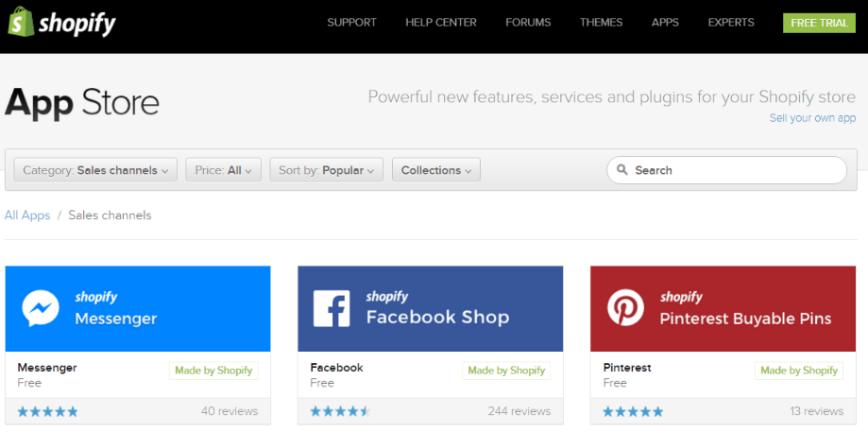Go to HELP CENTER
This screenshot has width=868, height=432.
[441, 23]
